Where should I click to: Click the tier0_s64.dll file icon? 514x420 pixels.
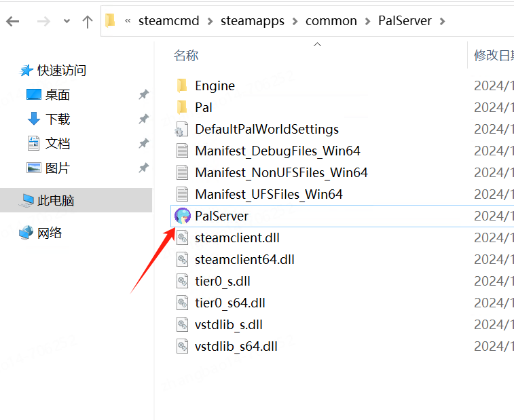pos(182,303)
